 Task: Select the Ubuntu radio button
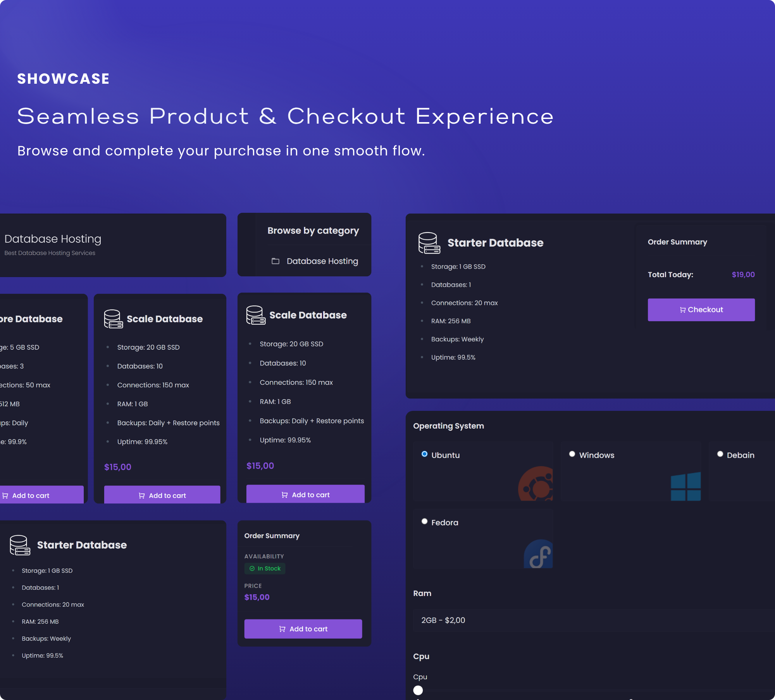click(x=425, y=454)
